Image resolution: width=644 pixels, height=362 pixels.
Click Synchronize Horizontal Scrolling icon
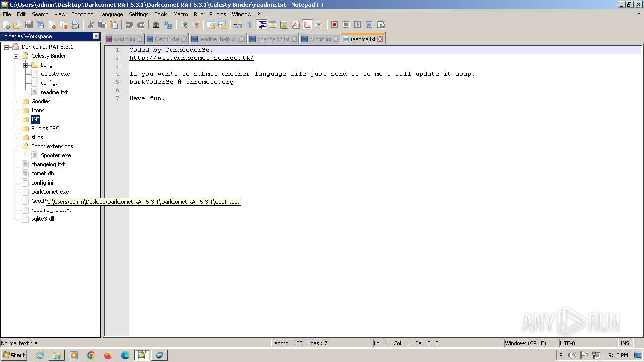[222, 25]
